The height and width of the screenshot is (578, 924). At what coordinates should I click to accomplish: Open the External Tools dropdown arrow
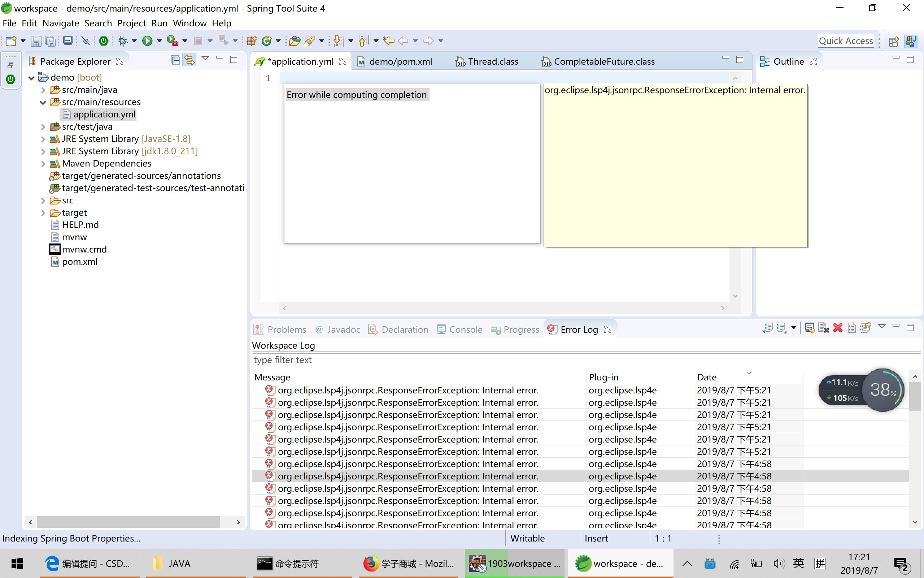[x=185, y=41]
